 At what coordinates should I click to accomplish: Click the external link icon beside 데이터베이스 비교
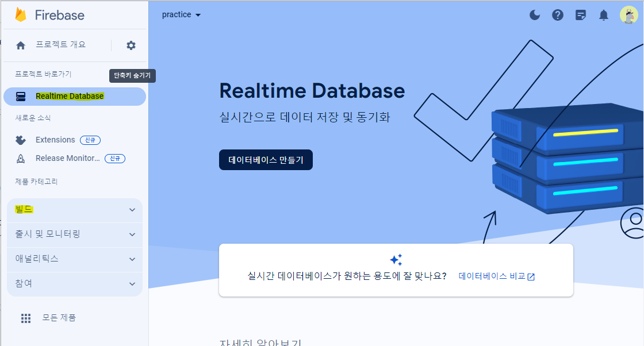(531, 276)
